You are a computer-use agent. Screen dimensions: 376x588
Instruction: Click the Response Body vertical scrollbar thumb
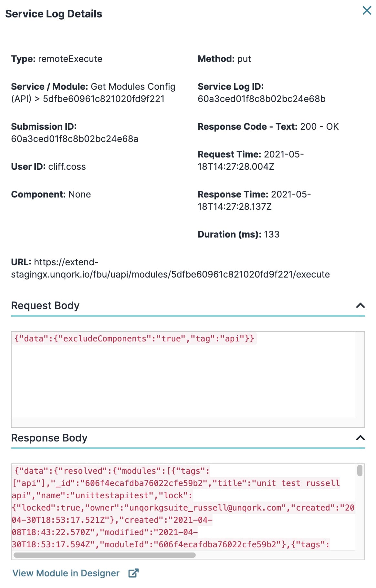[x=360, y=470]
